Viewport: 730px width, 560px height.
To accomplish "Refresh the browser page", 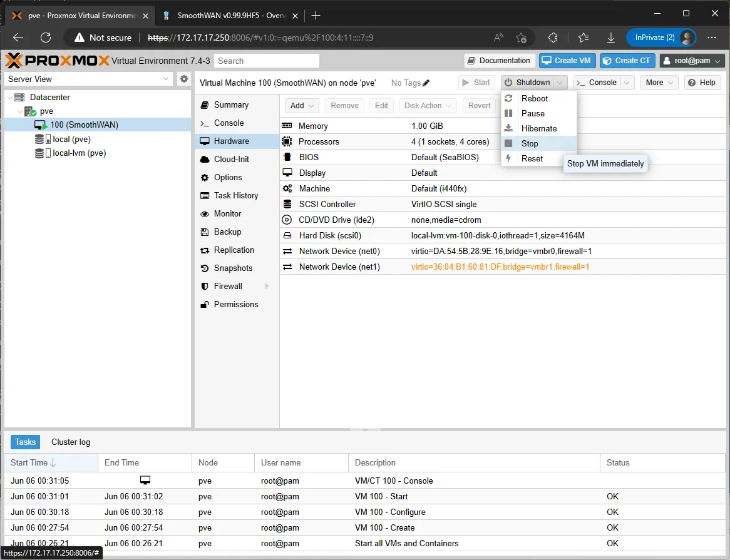I will (x=46, y=38).
